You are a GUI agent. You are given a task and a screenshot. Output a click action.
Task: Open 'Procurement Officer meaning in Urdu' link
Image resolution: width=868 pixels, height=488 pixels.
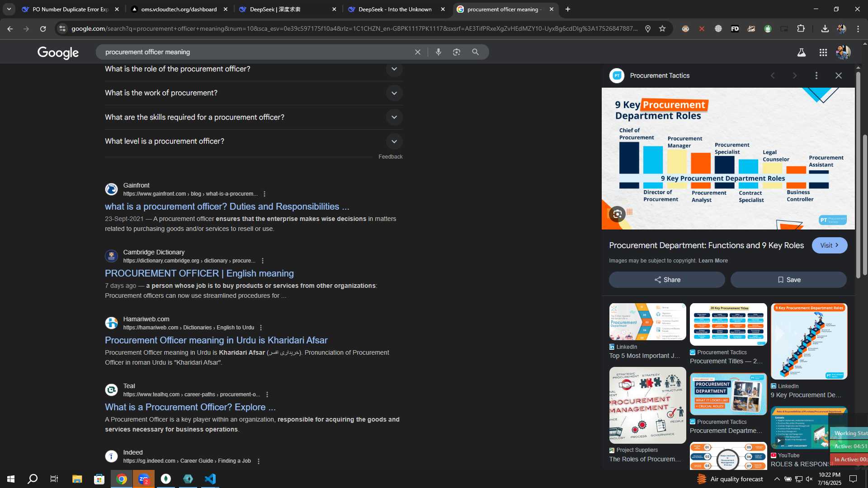[x=216, y=340]
